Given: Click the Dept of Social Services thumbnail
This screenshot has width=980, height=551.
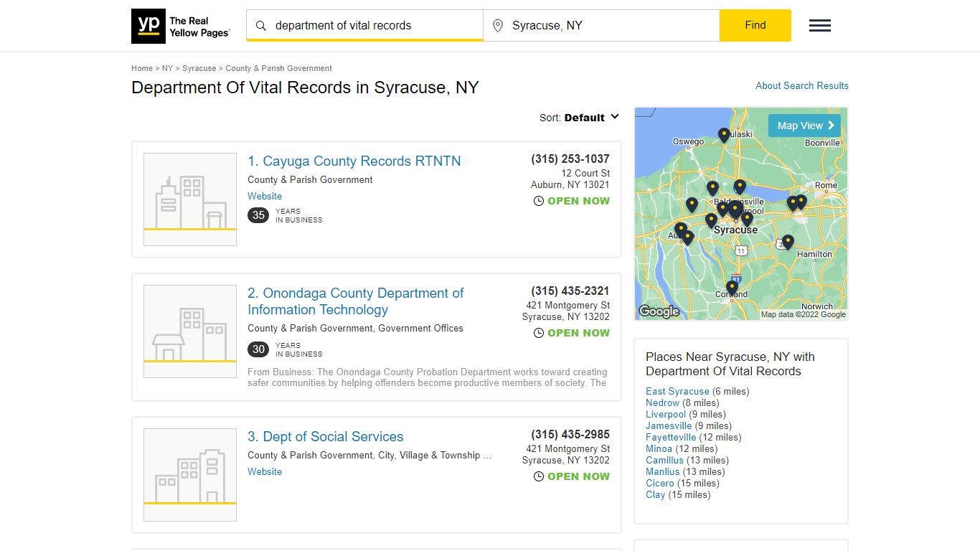Looking at the screenshot, I should coord(190,475).
